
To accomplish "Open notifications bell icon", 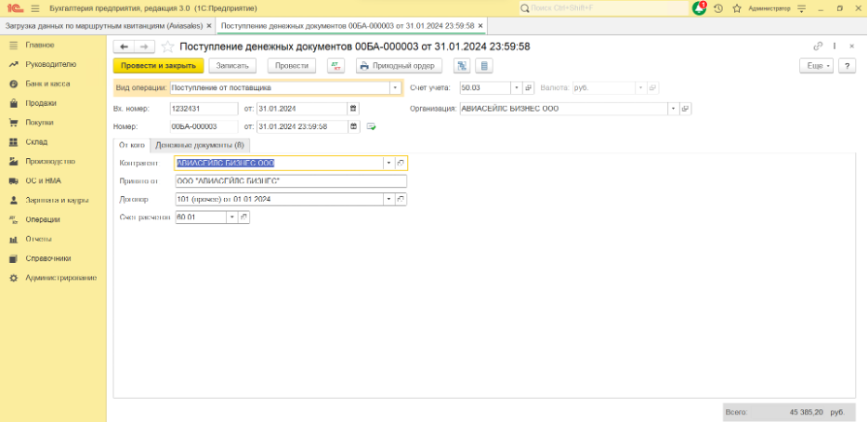I will 699,8.
